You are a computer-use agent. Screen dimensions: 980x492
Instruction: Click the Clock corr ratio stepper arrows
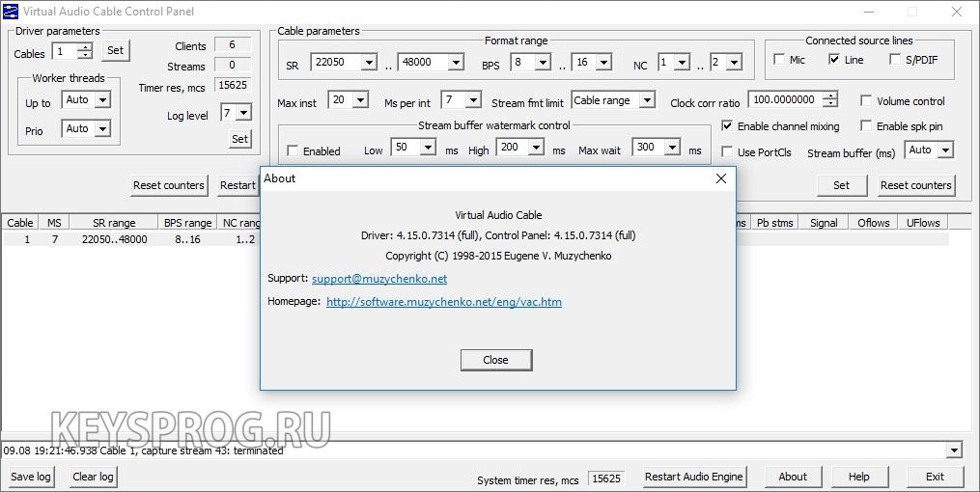(x=830, y=99)
